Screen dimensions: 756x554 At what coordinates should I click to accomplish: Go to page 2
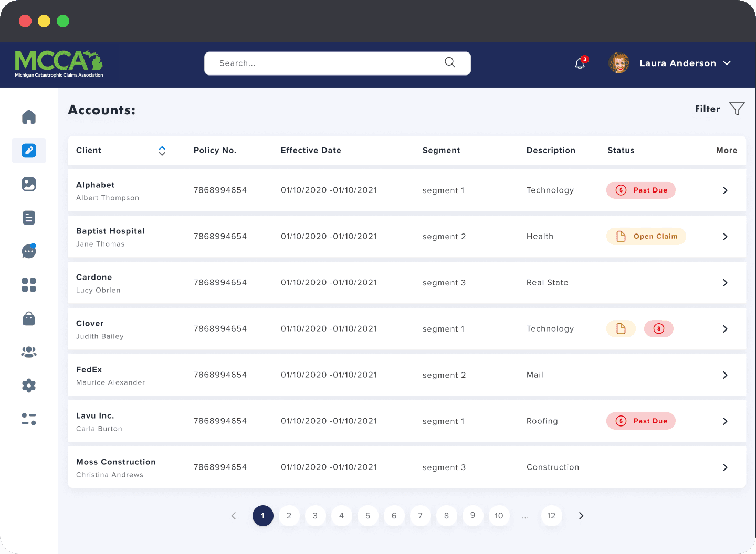point(289,516)
